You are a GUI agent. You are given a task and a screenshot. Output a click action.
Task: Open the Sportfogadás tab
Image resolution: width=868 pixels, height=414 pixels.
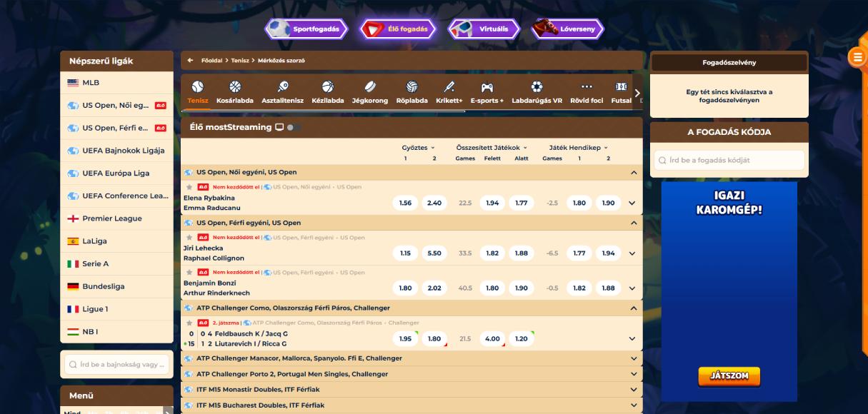point(306,29)
